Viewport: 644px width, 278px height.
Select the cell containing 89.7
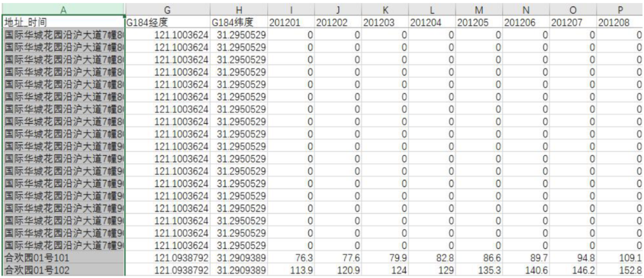click(526, 258)
